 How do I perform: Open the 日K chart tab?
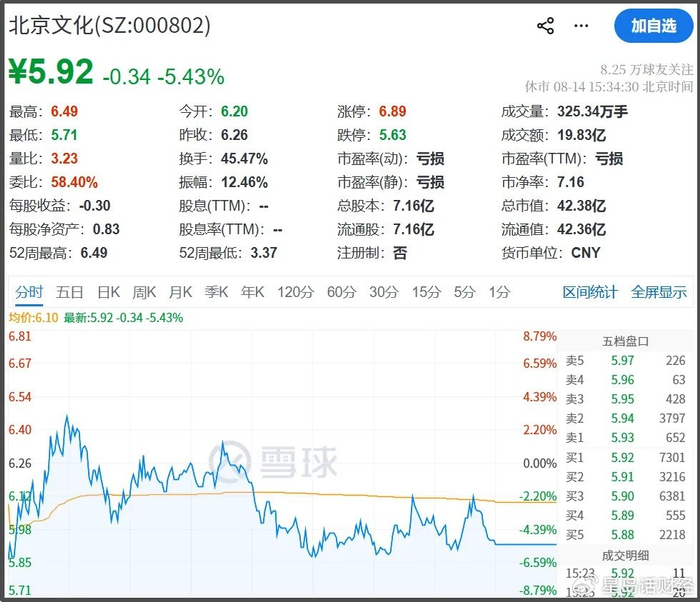point(108,292)
